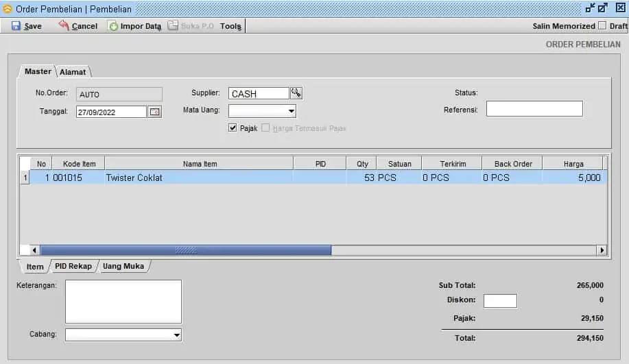Open the Tools menu
Viewport: 629px width, 364px height.
coord(230,26)
